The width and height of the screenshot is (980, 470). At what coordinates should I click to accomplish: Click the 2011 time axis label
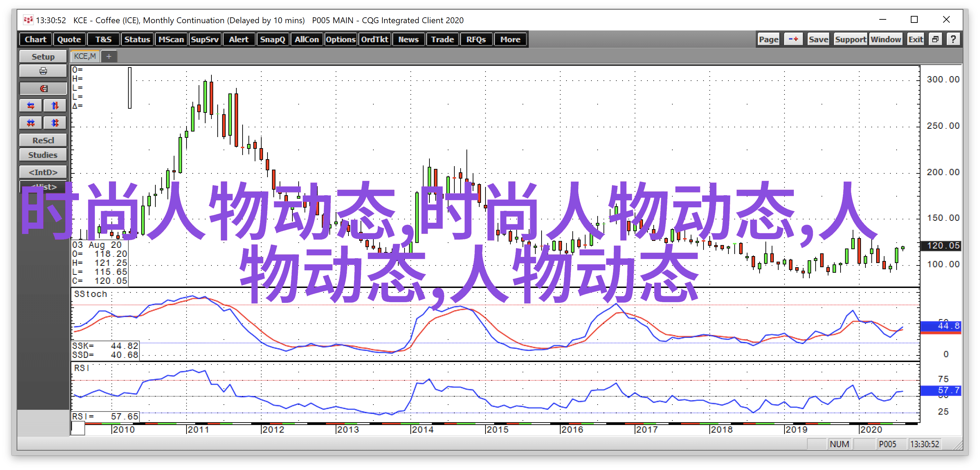(x=198, y=429)
